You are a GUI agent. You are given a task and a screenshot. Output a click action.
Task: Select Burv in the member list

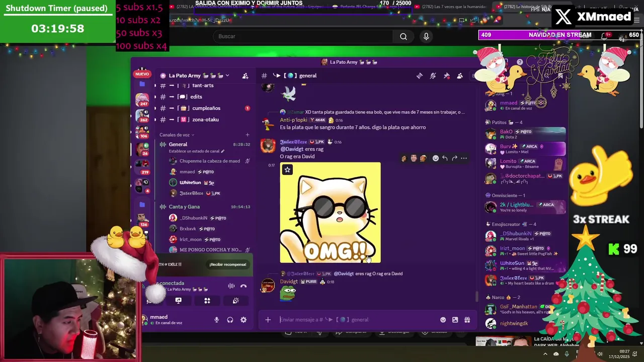525,149
